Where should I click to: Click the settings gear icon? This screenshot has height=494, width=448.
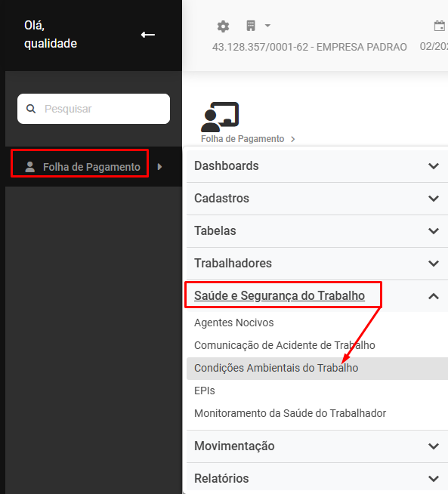click(223, 26)
